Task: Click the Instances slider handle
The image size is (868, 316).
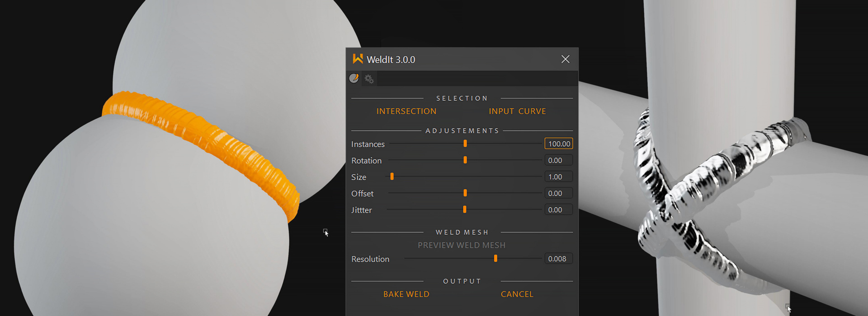Action: tap(465, 144)
